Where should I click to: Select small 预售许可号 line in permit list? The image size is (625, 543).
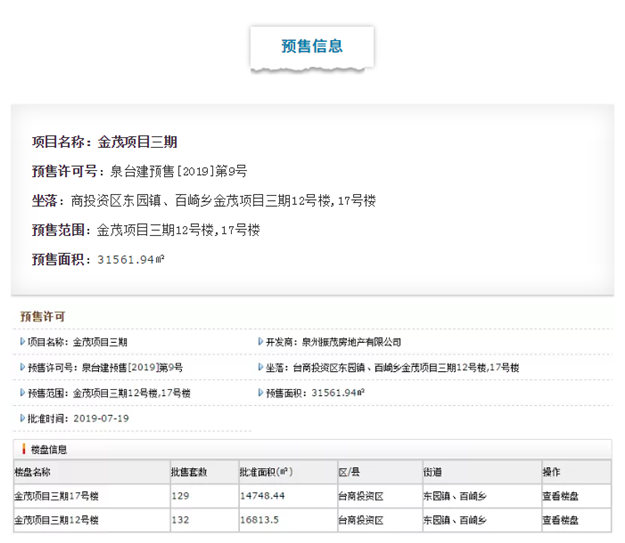click(105, 368)
